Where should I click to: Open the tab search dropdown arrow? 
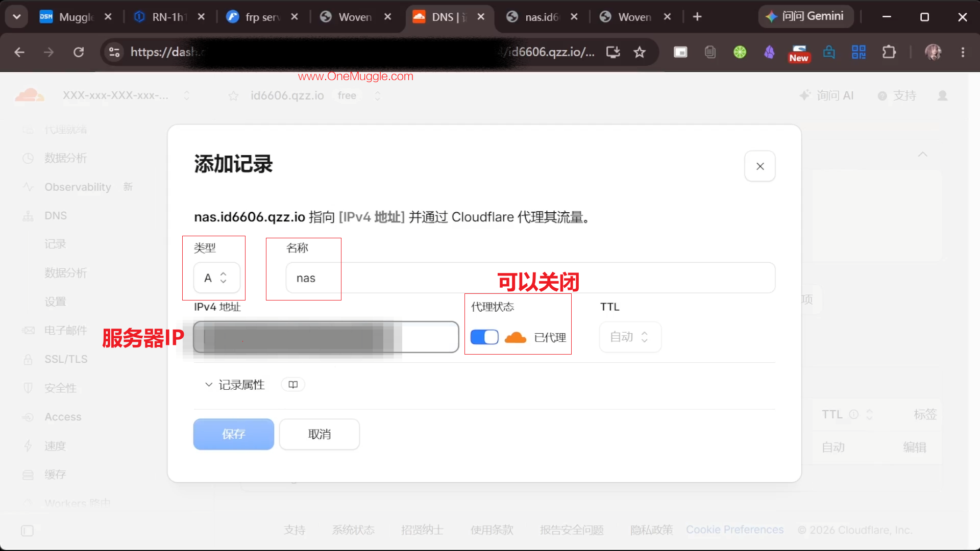point(17,17)
